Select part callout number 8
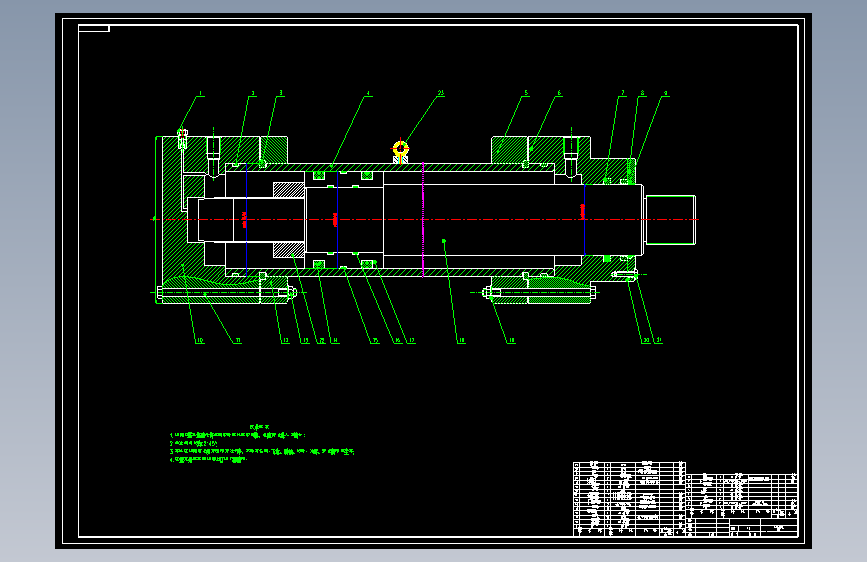The width and height of the screenshot is (867, 562). [643, 93]
